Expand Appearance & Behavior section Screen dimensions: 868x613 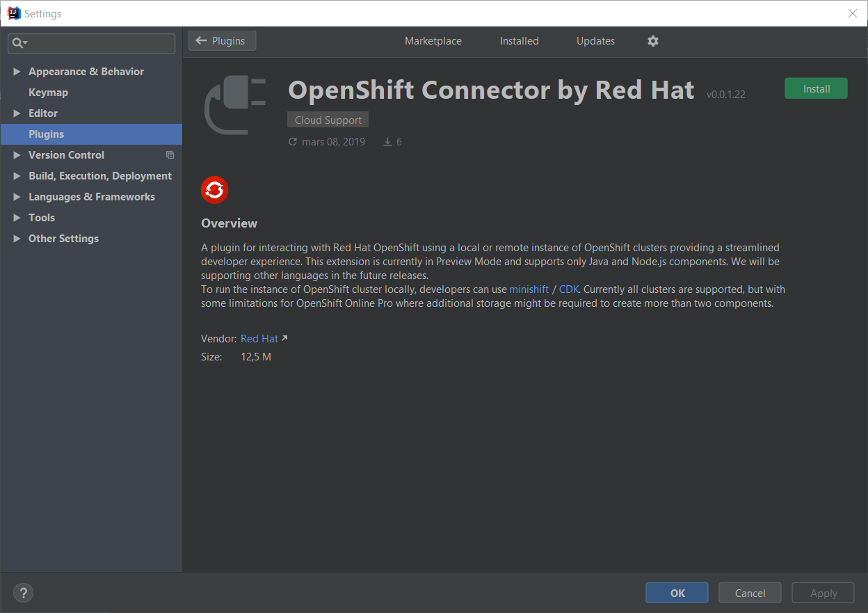point(17,72)
